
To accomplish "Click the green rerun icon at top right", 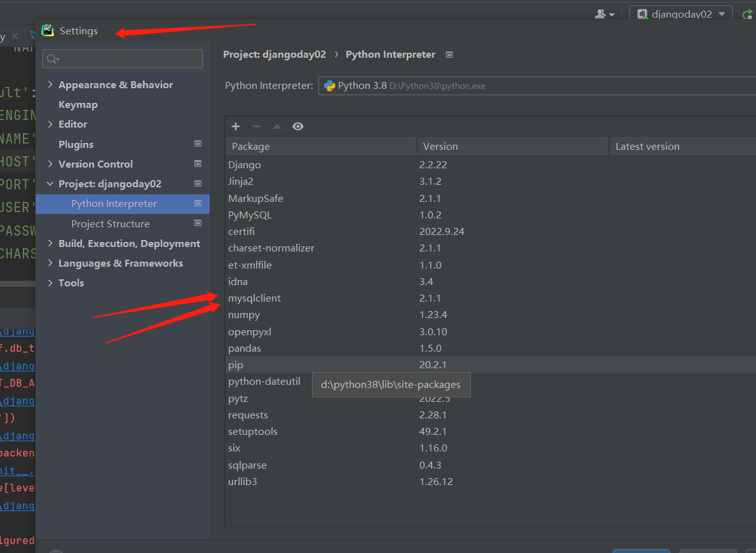I will tap(748, 15).
